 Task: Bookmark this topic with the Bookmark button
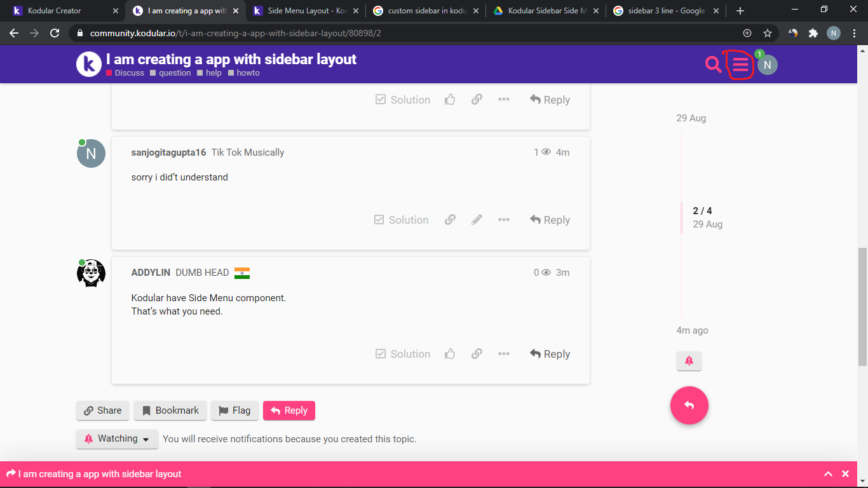[170, 410]
